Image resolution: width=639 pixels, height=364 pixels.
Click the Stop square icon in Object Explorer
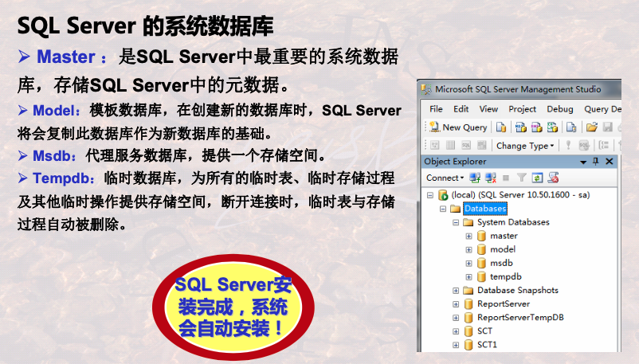pos(506,178)
